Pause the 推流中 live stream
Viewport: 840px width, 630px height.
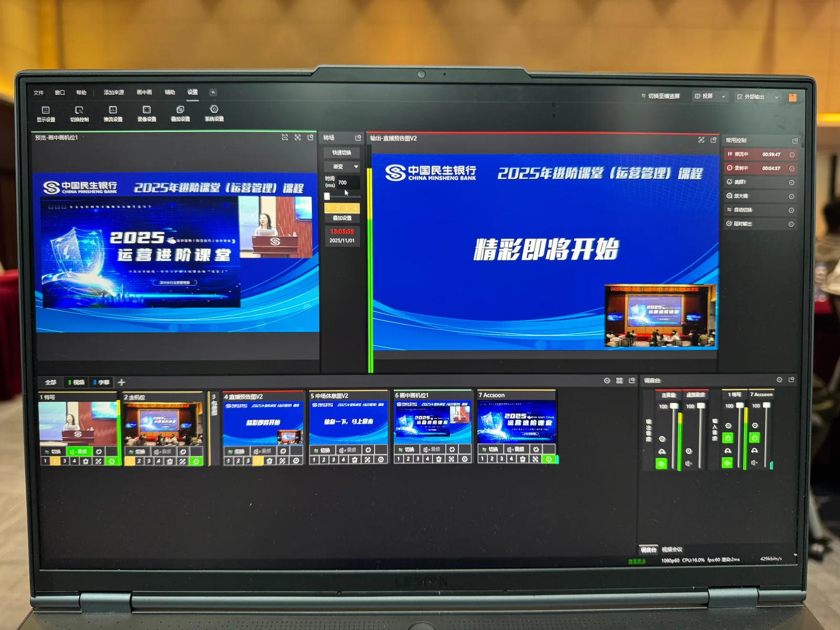pyautogui.click(x=730, y=154)
